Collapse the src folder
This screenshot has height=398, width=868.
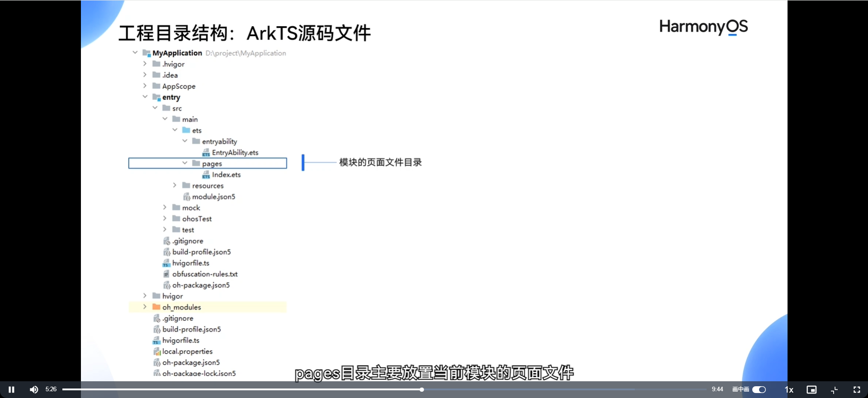pos(155,108)
